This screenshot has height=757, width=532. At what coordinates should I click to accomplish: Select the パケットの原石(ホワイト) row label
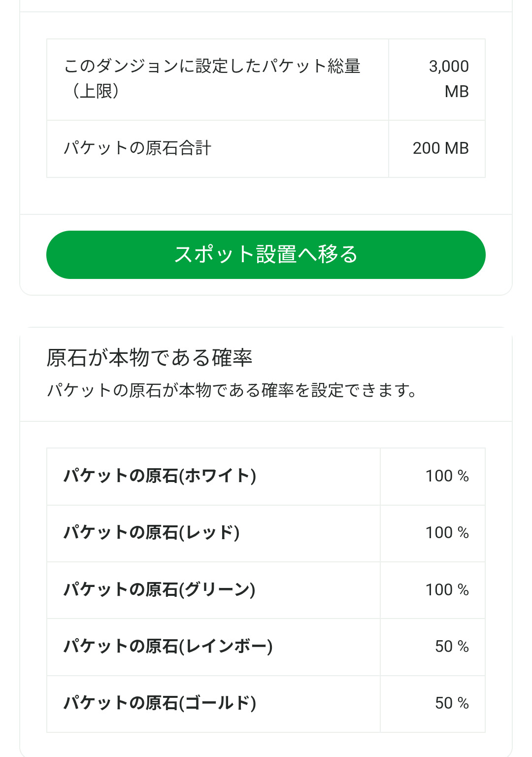160,476
